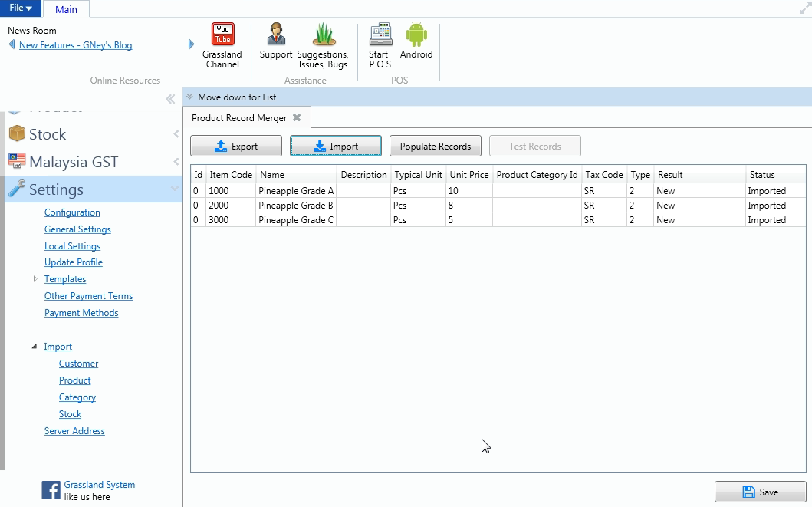Save the imported records
Screen dimensions: 812x507
point(760,492)
